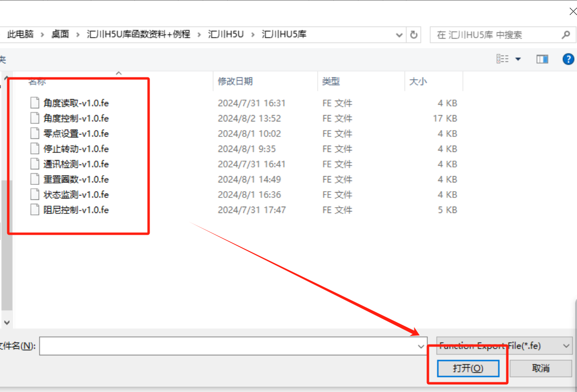The height and width of the screenshot is (392, 577).
Task: Toggle the preview pane icon
Action: click(x=542, y=59)
